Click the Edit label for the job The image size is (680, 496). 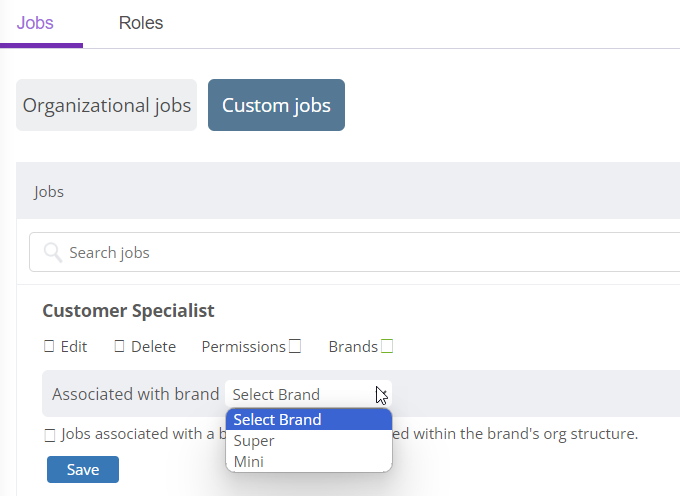[74, 347]
